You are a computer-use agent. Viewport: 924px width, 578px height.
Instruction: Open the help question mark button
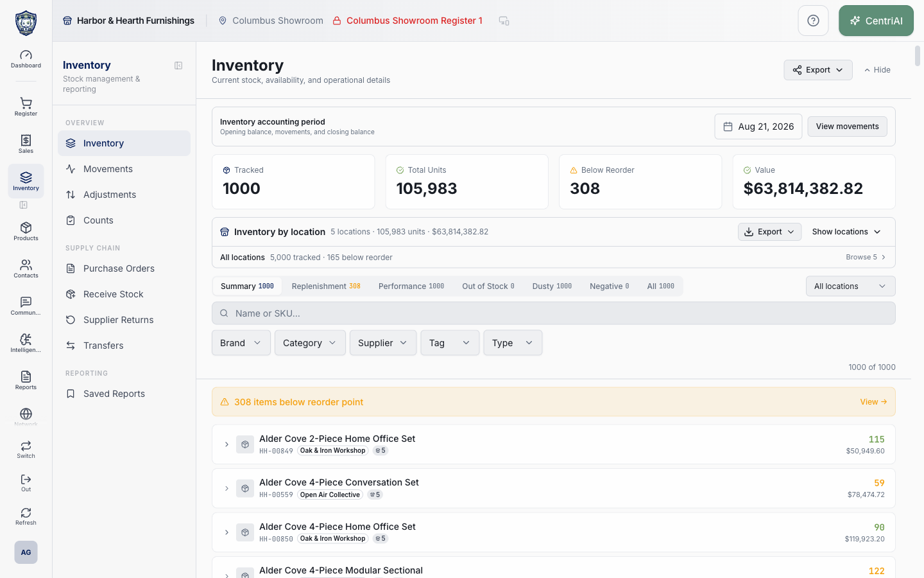coord(813,21)
